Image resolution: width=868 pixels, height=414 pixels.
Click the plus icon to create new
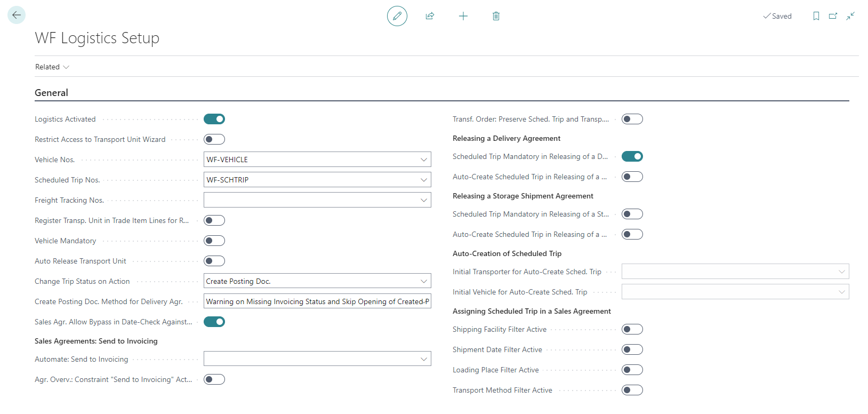[x=463, y=16]
